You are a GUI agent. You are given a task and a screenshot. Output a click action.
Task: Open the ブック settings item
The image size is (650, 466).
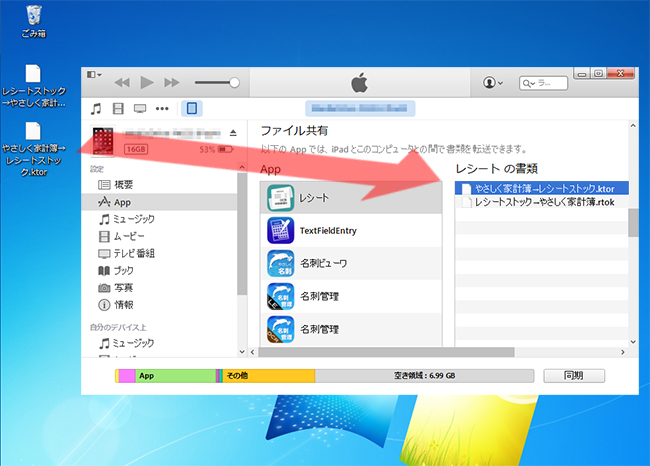159,270
